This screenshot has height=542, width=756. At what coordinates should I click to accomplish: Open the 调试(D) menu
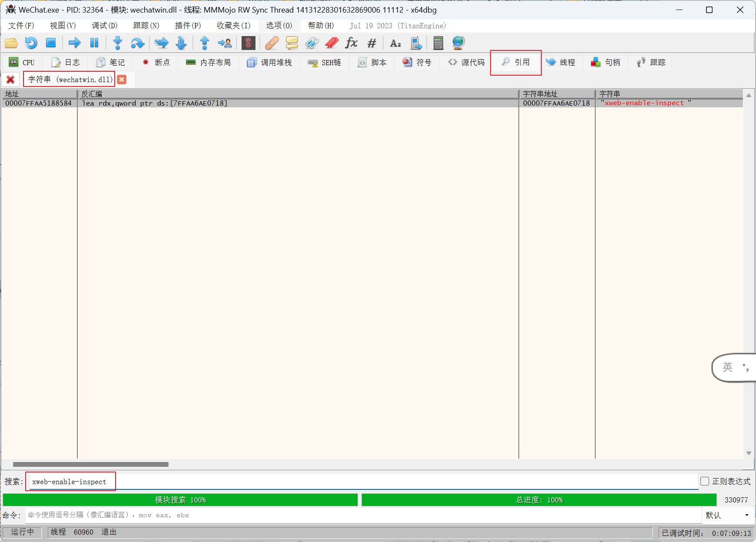coord(104,26)
